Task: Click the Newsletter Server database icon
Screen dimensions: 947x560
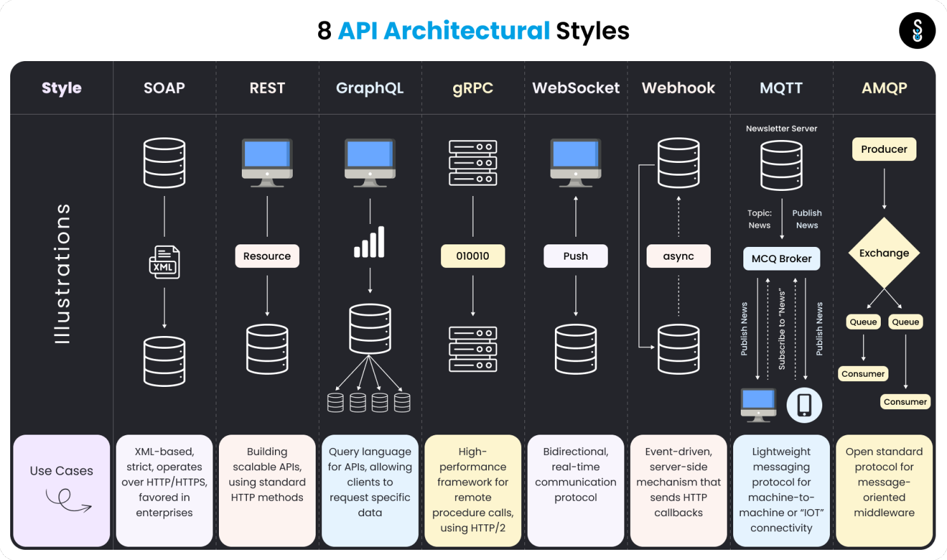Action: coord(781,164)
